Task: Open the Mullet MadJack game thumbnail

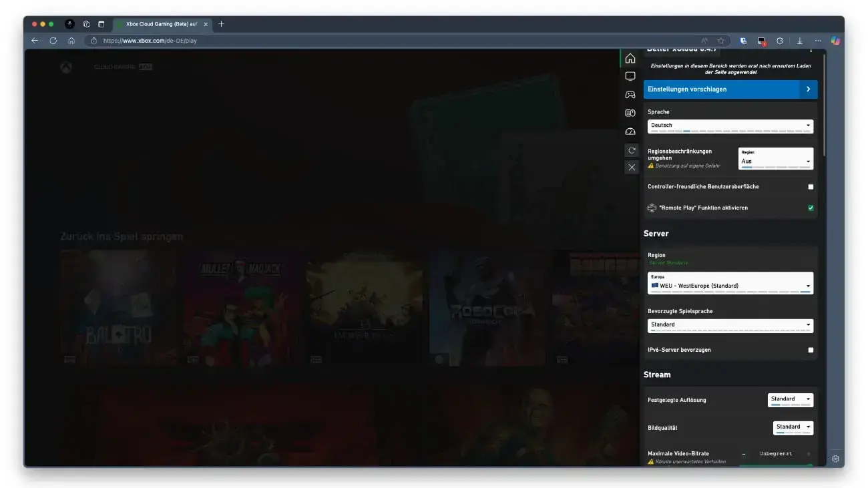Action: (241, 308)
